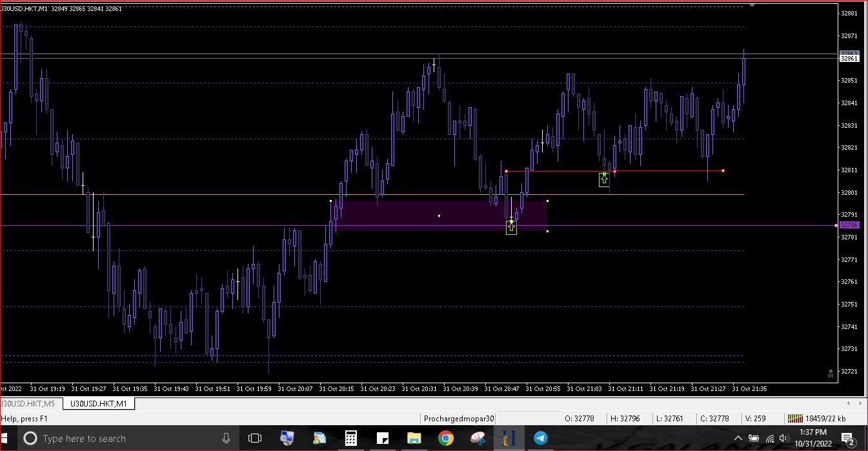
Task: Launch Google Chrome from the taskbar
Action: pos(445,439)
